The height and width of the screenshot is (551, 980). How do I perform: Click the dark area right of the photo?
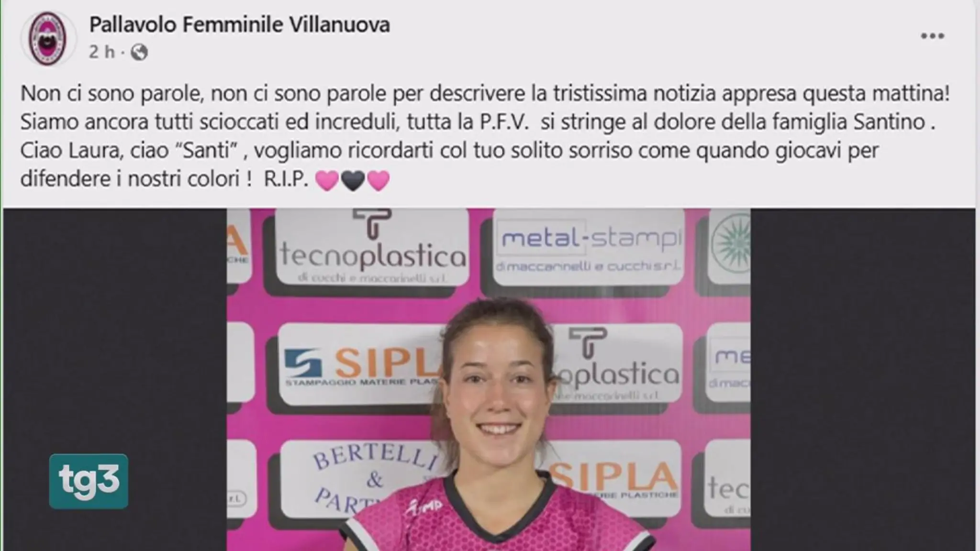863,380
